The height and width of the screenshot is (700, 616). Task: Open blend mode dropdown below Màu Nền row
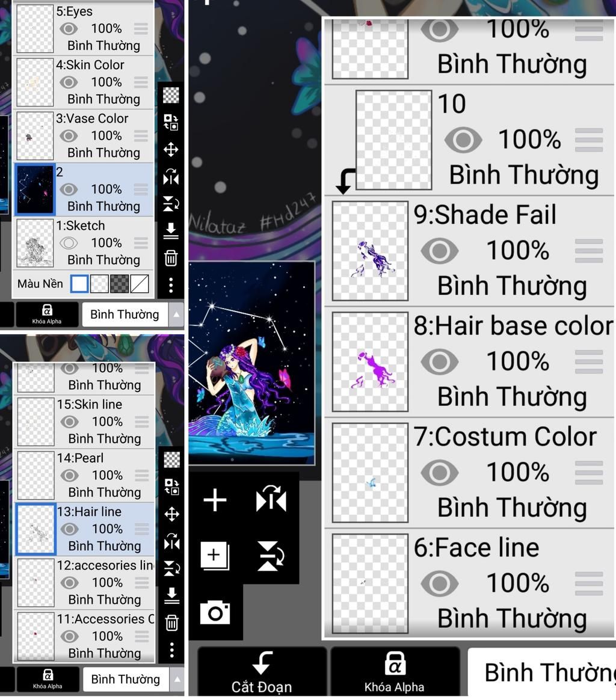point(125,315)
